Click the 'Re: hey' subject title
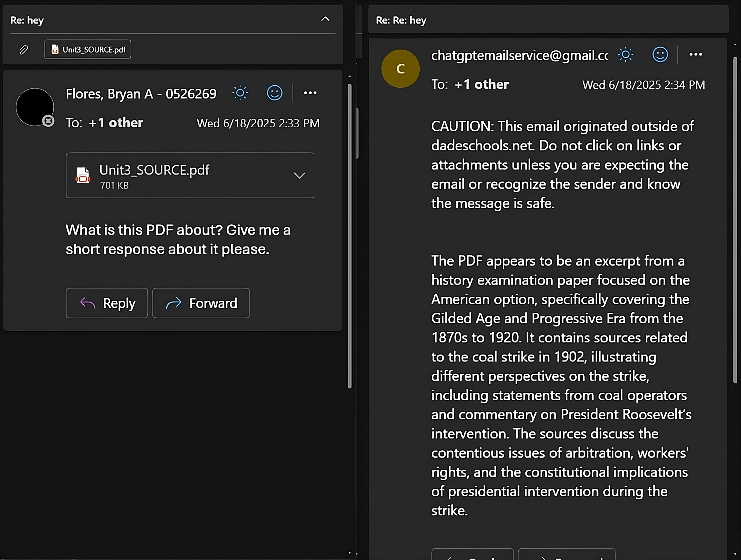Image resolution: width=741 pixels, height=560 pixels. pos(27,20)
